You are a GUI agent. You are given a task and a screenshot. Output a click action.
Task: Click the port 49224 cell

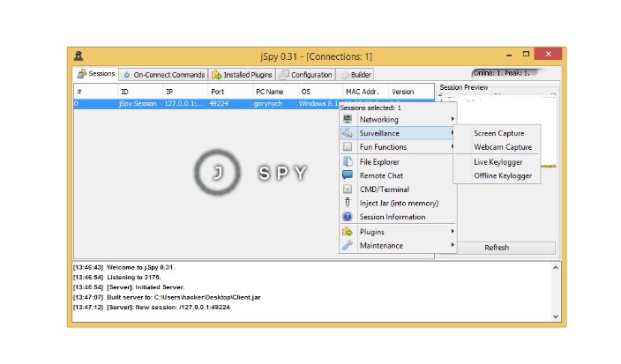pos(230,104)
